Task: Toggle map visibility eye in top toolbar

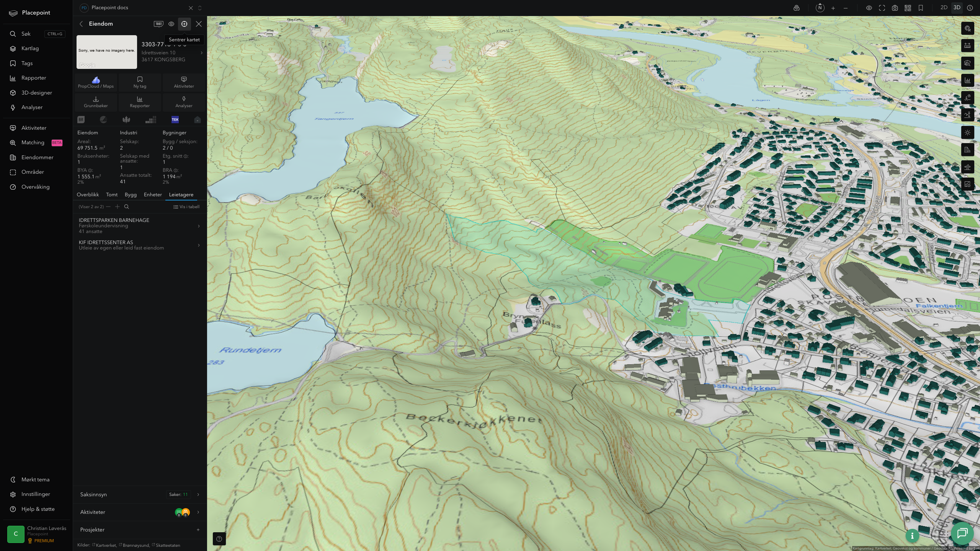Action: tap(869, 8)
